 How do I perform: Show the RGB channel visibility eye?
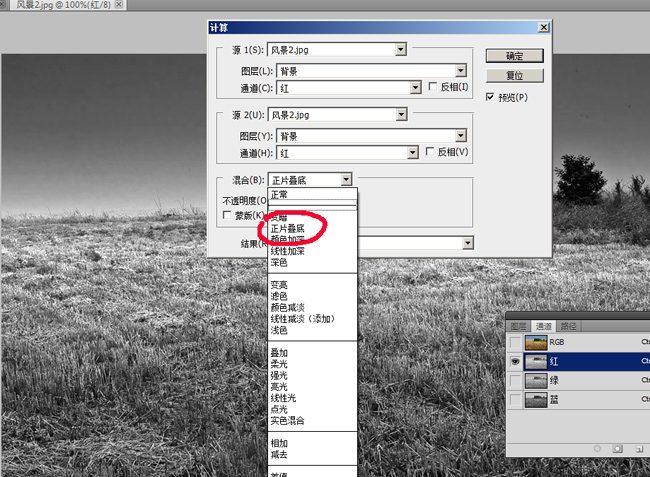pos(515,342)
